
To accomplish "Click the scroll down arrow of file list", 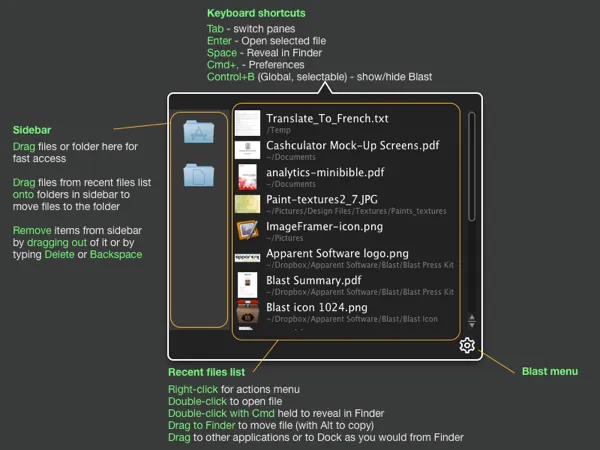I will point(472,324).
